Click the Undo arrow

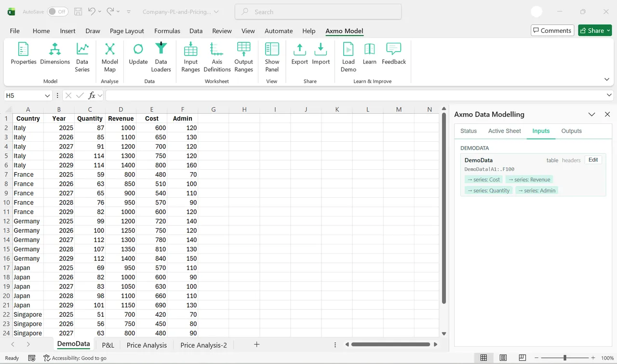(92, 12)
